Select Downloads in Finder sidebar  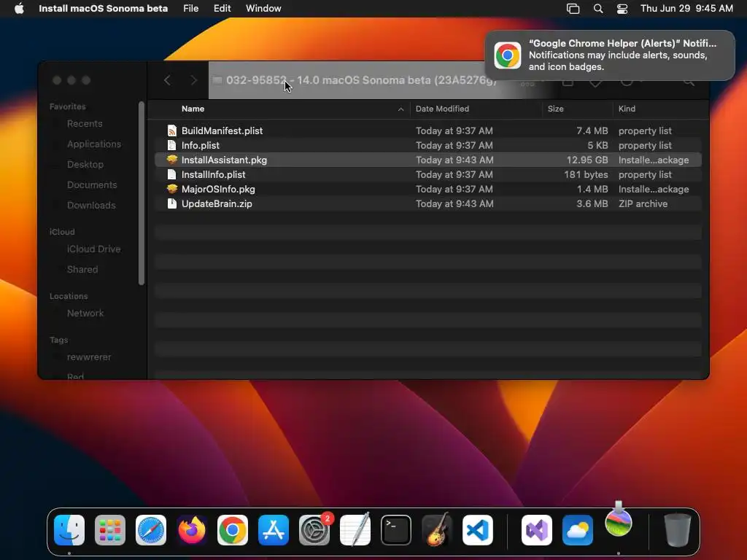point(91,205)
